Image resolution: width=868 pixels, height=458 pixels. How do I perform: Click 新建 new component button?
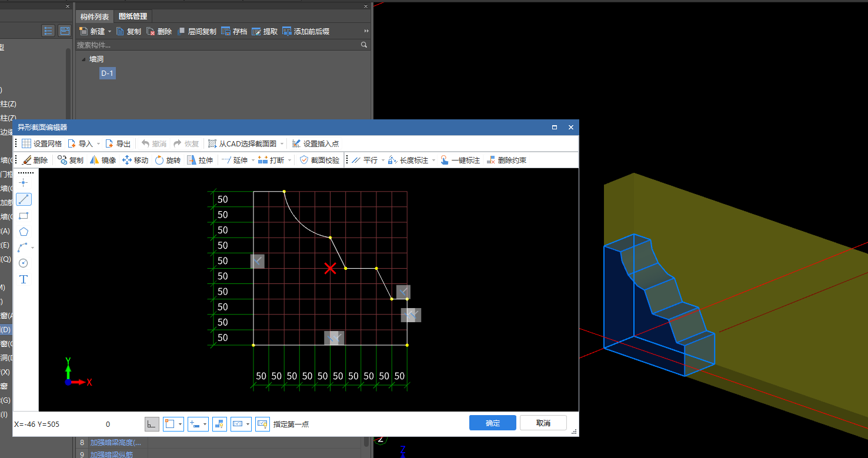[92, 31]
